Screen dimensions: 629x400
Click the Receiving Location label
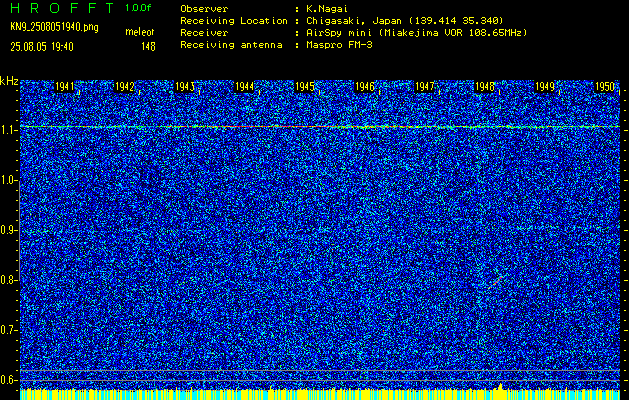(234, 20)
